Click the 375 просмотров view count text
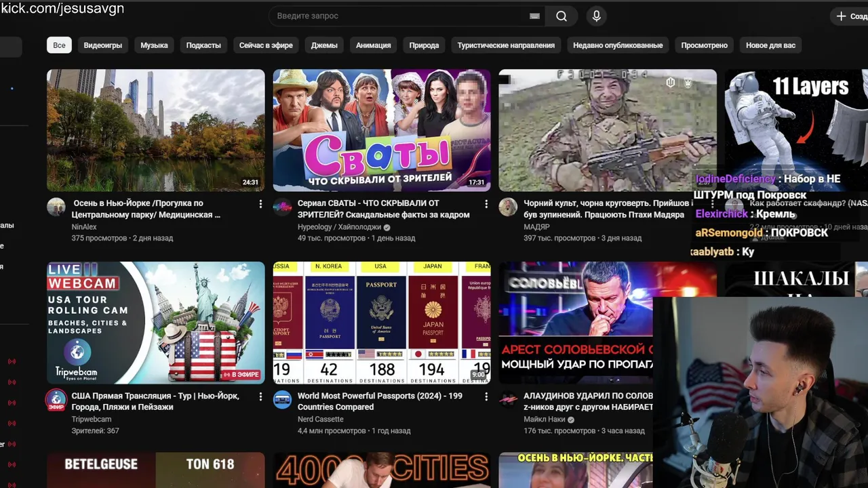The width and height of the screenshot is (868, 488). (99, 238)
